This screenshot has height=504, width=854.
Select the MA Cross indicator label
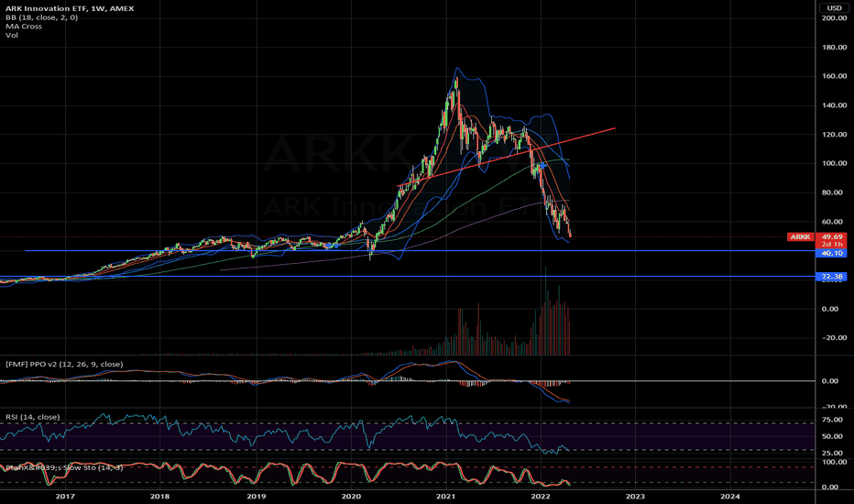(x=24, y=27)
